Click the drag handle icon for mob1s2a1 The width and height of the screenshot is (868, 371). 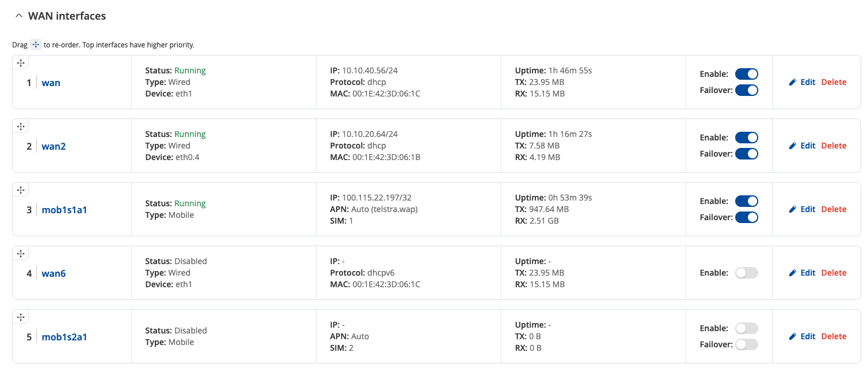(21, 317)
